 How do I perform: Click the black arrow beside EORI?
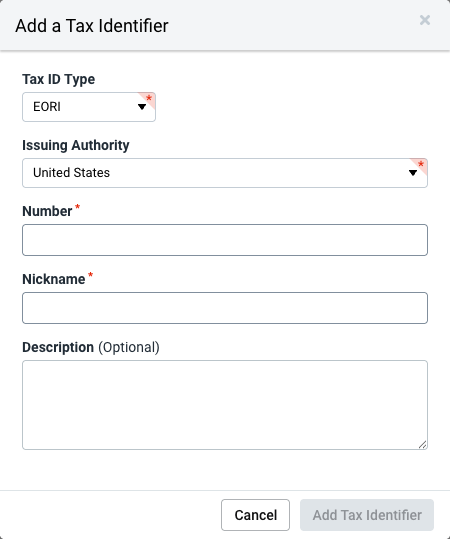click(x=142, y=107)
